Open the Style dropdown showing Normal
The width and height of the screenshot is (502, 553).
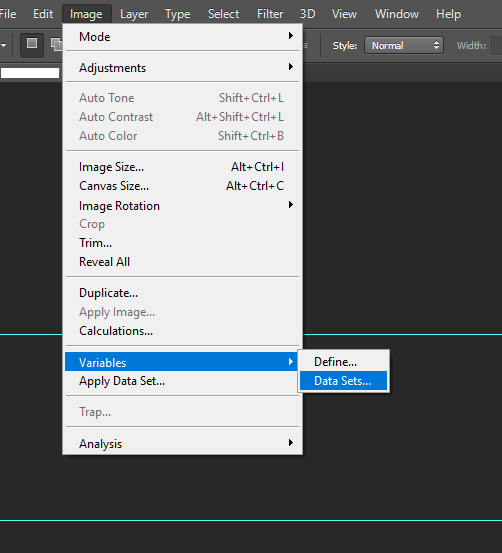(x=404, y=45)
